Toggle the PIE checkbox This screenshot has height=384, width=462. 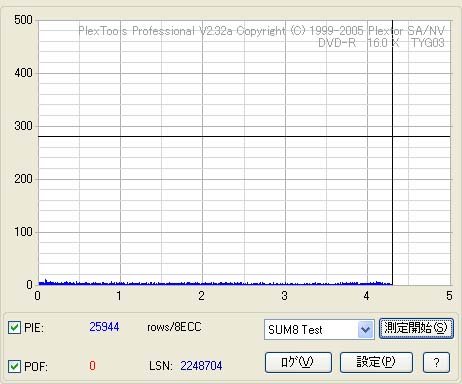[14, 328]
